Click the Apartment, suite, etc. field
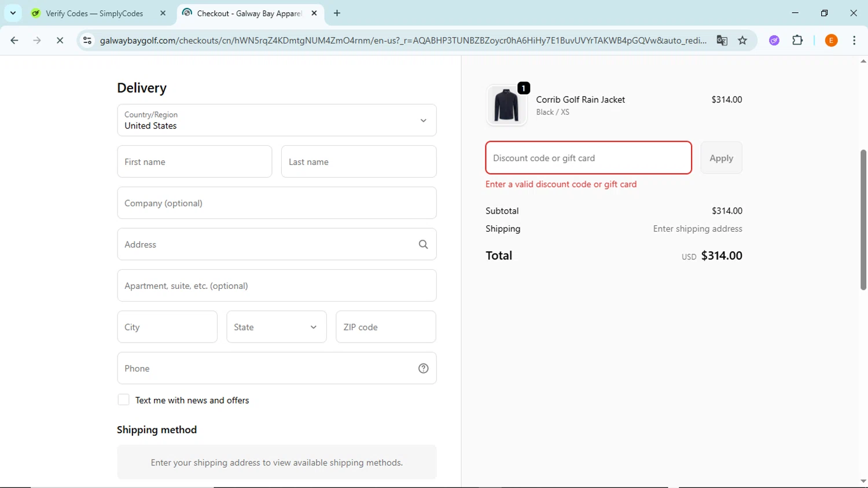 (277, 285)
